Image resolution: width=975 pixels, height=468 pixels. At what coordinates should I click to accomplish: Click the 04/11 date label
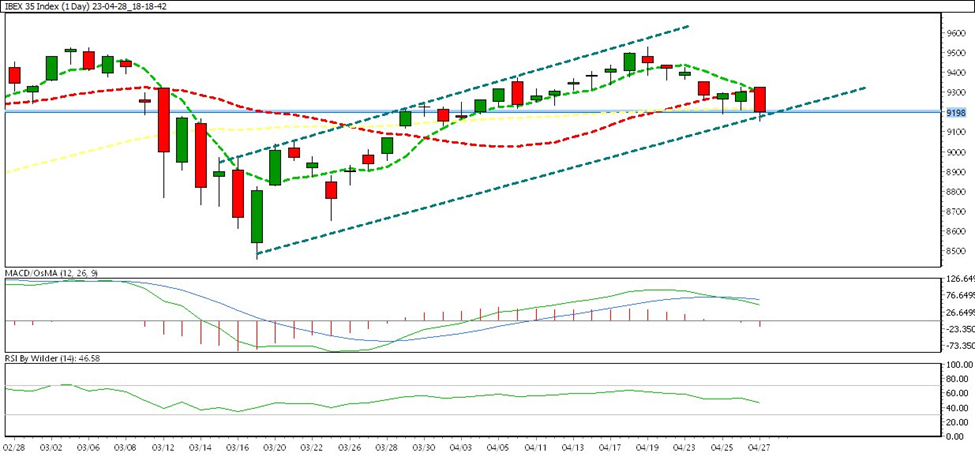[x=536, y=446]
